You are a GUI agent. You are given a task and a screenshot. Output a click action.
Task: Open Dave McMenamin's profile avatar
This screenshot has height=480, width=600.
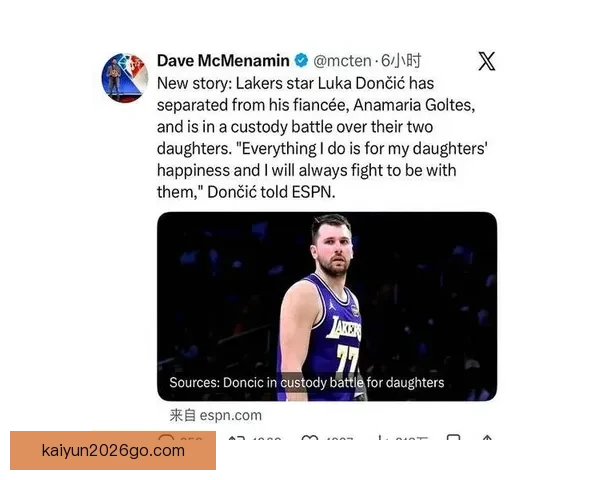click(x=125, y=78)
